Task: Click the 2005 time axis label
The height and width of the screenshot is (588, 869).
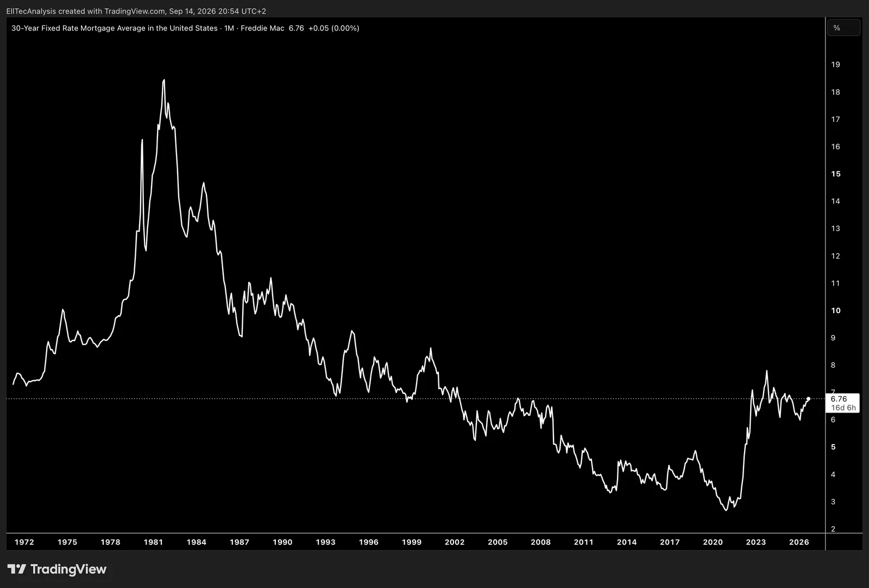Action: (x=498, y=542)
